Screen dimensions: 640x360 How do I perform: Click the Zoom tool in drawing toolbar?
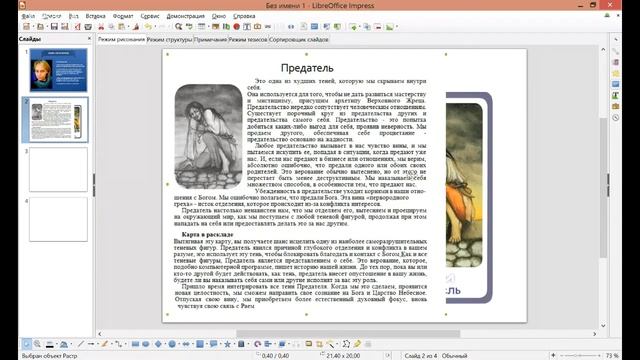tap(38, 344)
